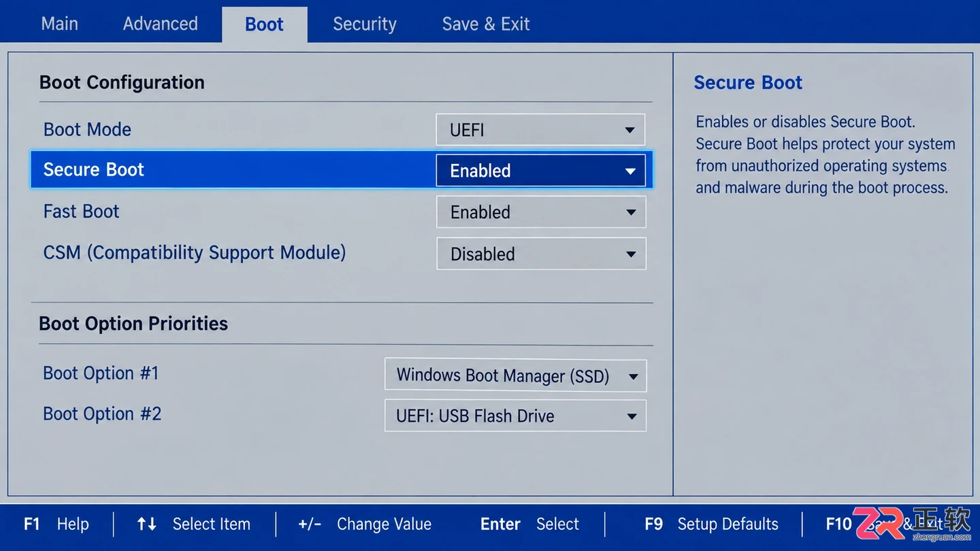Open the Boot Mode UEFI dropdown

click(540, 129)
